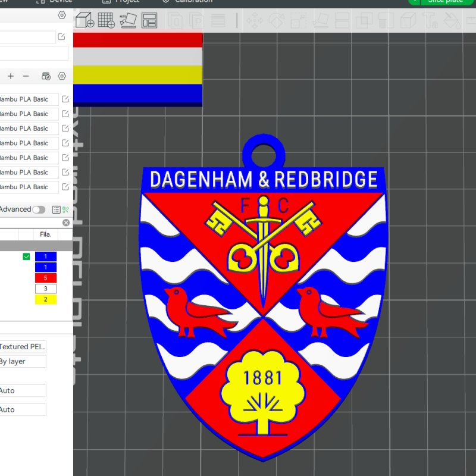Viewport: 476px width, 476px height.
Task: Click the compare presets list icon
Action: [56, 209]
